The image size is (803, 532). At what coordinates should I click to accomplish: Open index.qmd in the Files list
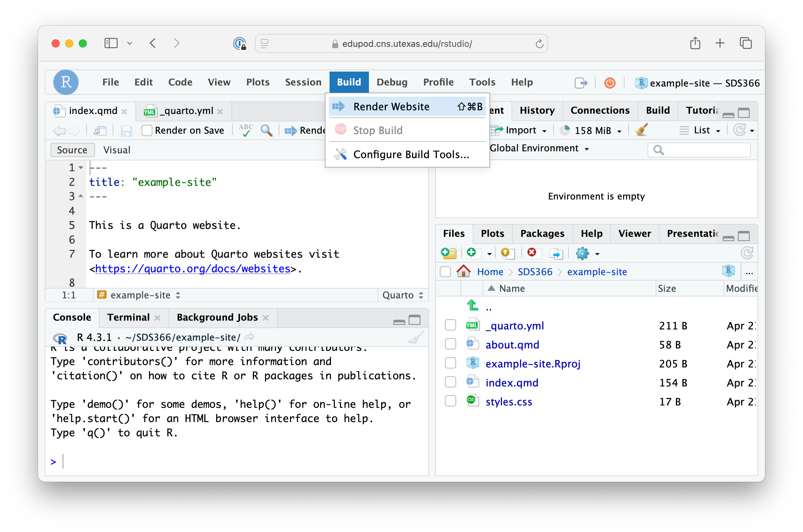coord(511,383)
